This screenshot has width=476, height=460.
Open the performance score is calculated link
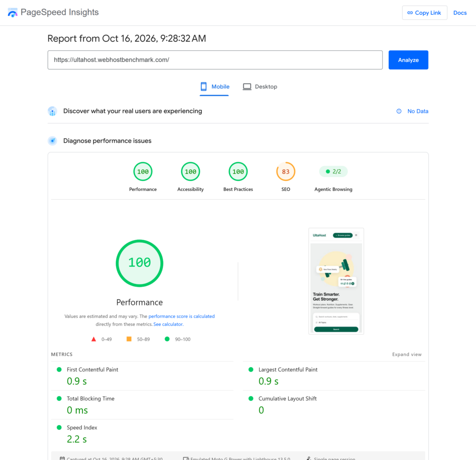click(x=182, y=316)
